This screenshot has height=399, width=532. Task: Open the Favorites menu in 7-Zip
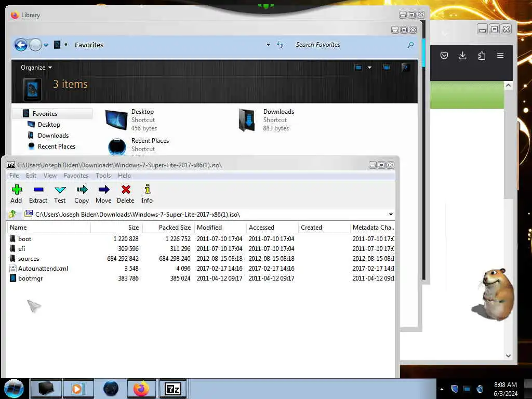pos(76,176)
